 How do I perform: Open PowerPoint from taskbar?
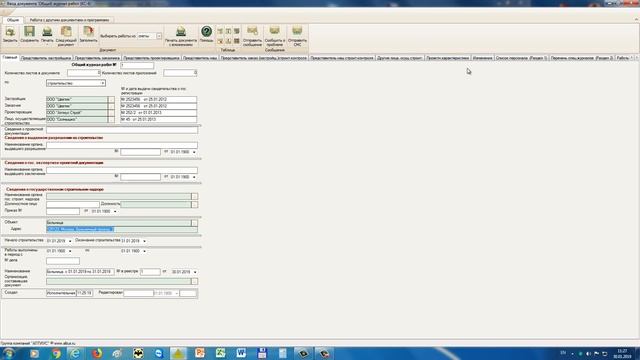[200, 353]
